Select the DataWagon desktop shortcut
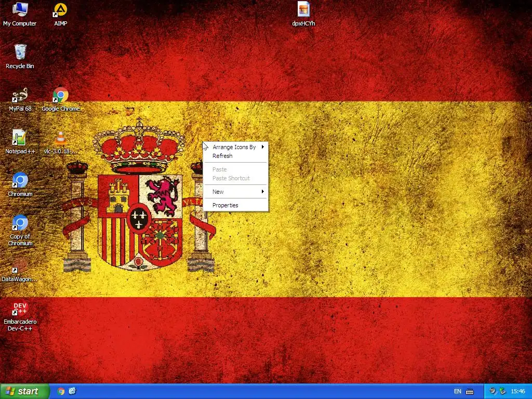This screenshot has height=399, width=532. pyautogui.click(x=19, y=270)
